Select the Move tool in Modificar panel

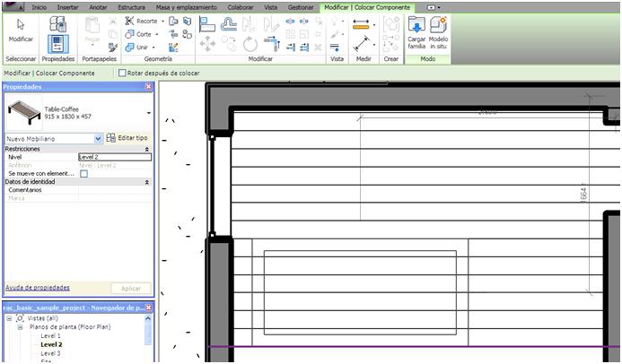206,43
